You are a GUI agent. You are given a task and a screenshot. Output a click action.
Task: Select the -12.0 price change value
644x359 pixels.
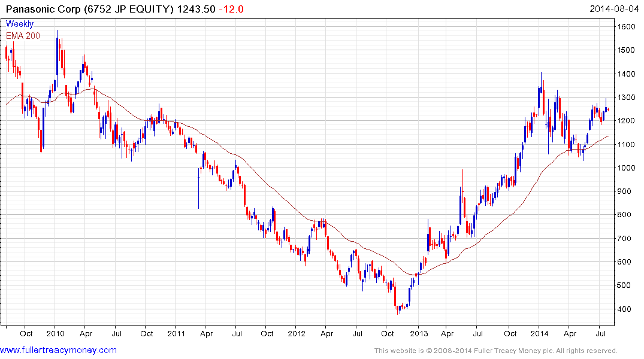coord(231,9)
